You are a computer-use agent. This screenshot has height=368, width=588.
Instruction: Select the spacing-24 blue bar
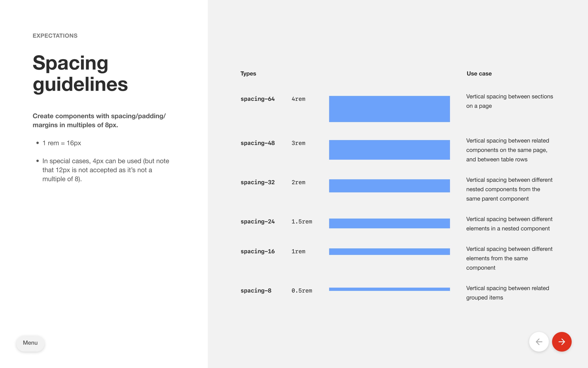coord(389,223)
